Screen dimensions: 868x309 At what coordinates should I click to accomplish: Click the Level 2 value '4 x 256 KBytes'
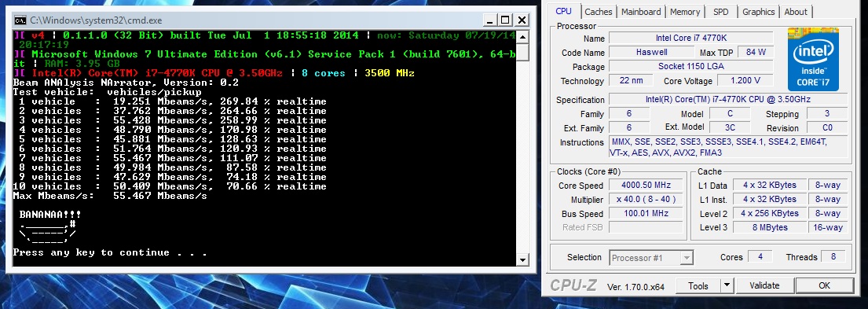click(x=770, y=213)
